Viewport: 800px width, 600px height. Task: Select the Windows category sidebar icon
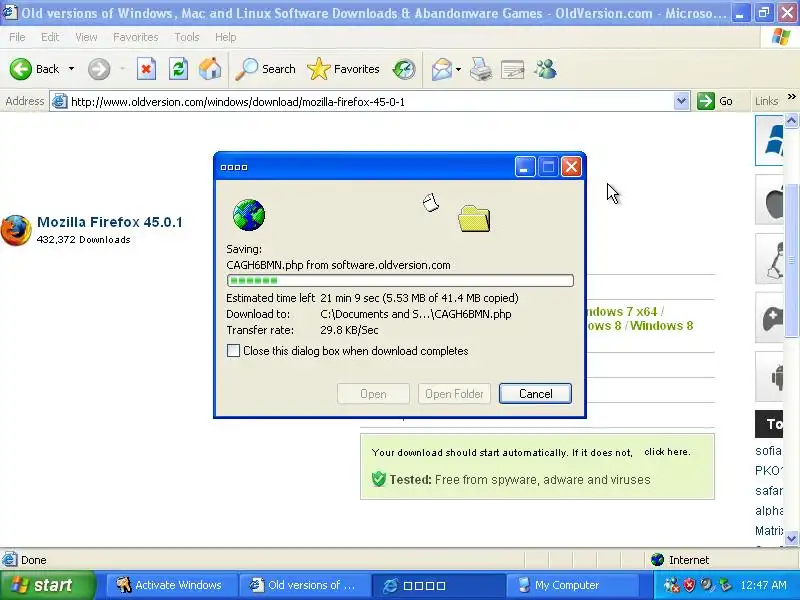click(769, 140)
